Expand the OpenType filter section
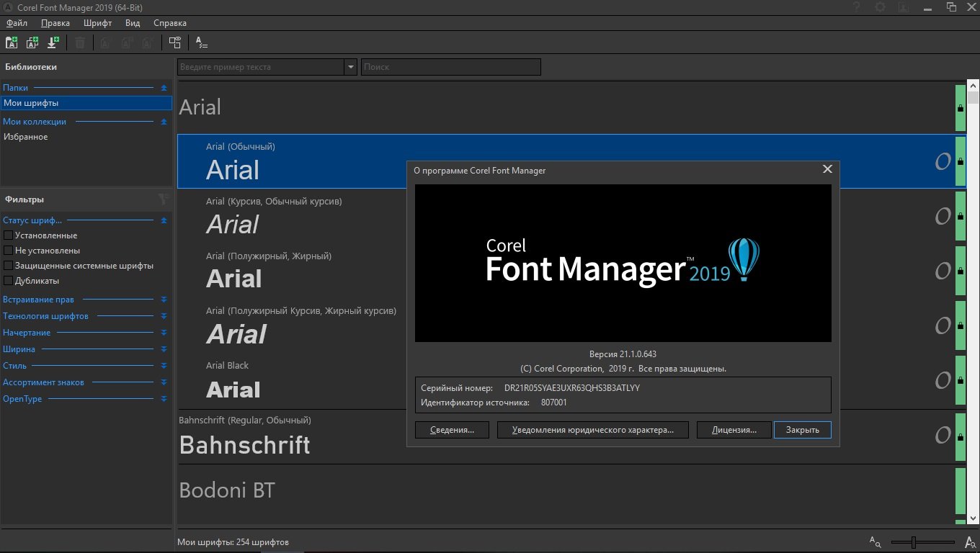The width and height of the screenshot is (980, 553). point(164,399)
